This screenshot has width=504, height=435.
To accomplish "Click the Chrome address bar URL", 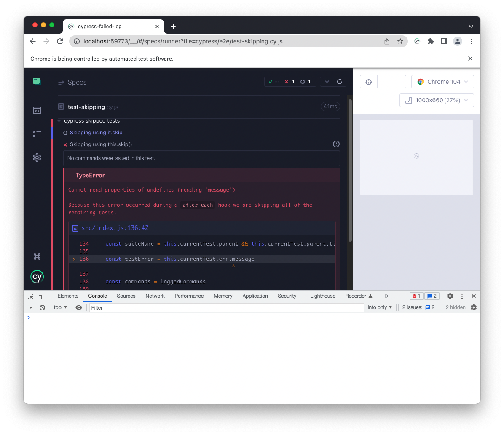I will pos(183,41).
